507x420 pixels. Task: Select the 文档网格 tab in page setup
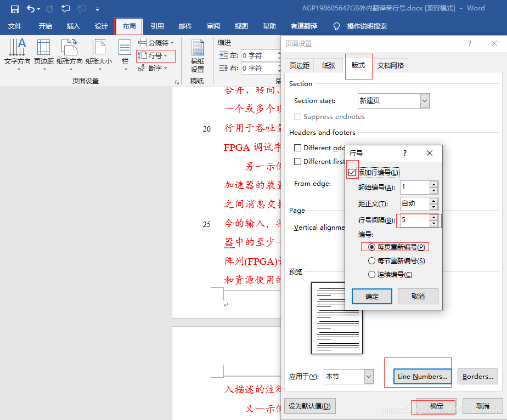click(x=391, y=66)
